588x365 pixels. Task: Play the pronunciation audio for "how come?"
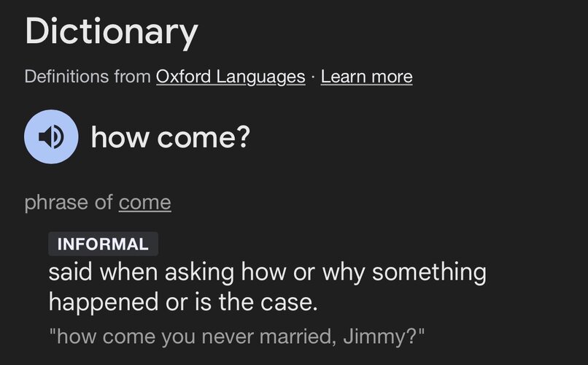coord(51,137)
